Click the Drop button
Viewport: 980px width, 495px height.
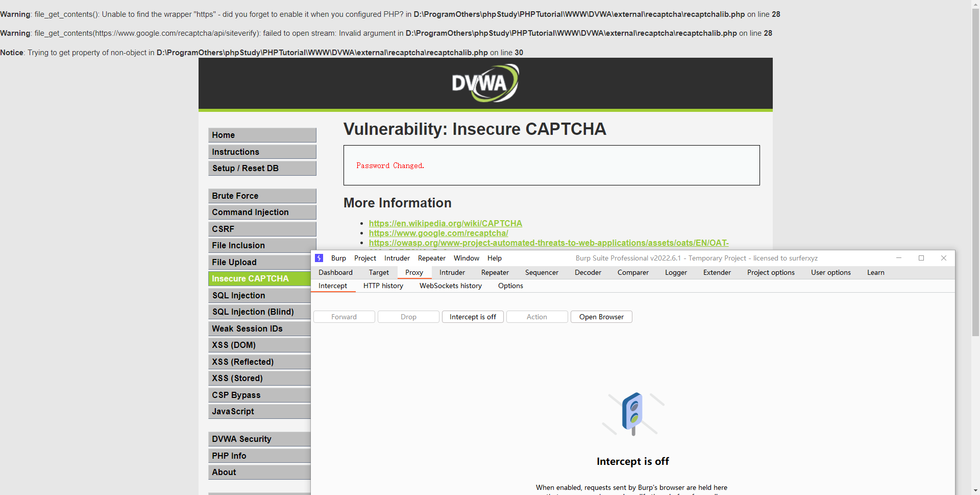coord(408,317)
